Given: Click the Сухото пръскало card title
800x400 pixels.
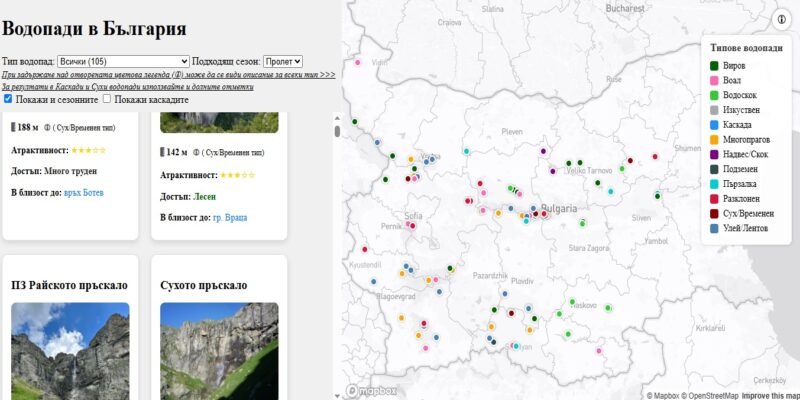Looking at the screenshot, I should [204, 285].
